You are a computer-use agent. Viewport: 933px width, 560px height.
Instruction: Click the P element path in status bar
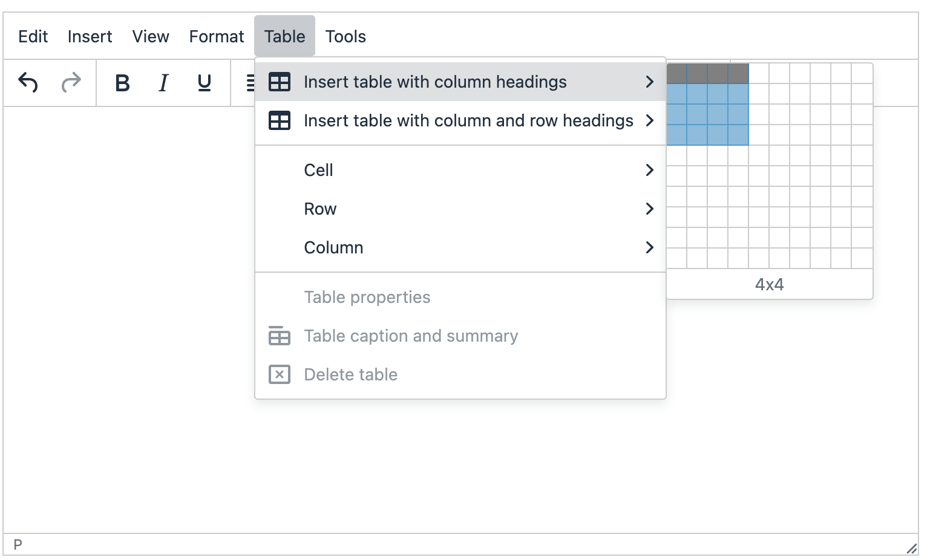18,544
